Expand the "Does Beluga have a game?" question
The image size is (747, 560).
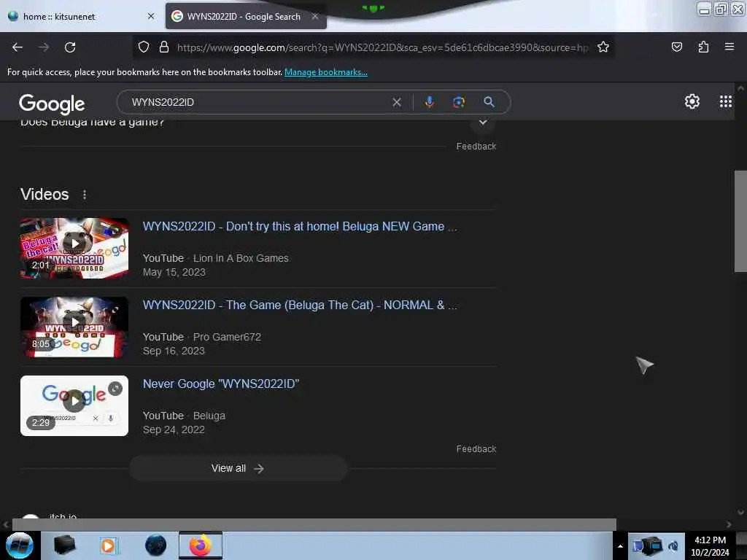click(483, 122)
